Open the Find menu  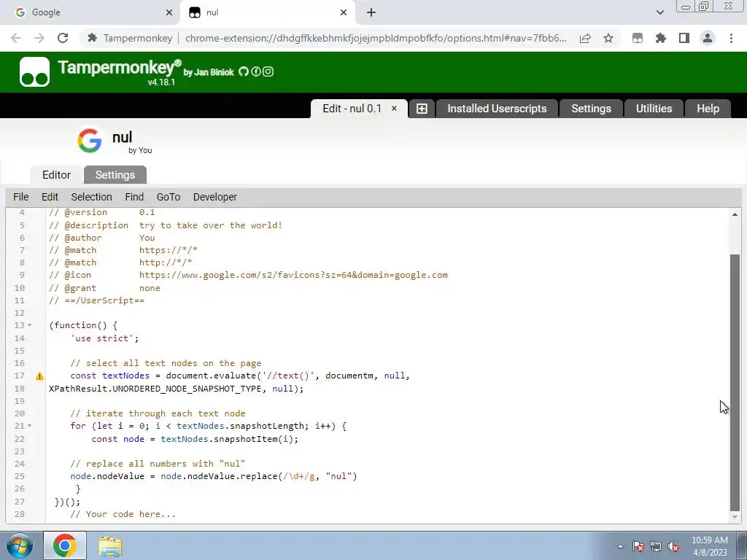click(x=134, y=197)
